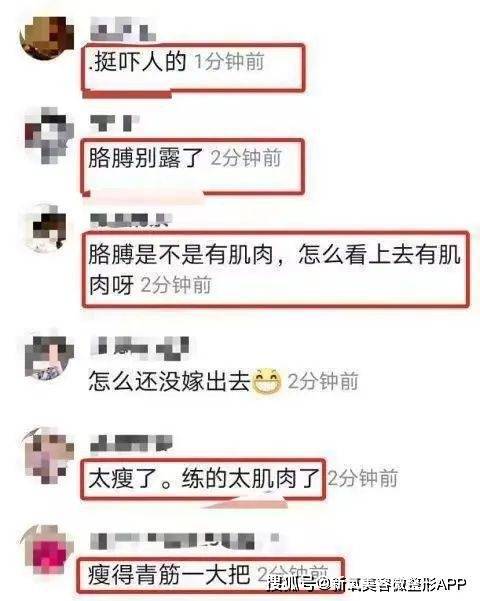Select comment 胳膊是不是有肌肉，怎么看上去有肌肉呀
480x601 pixels.
click(x=275, y=270)
